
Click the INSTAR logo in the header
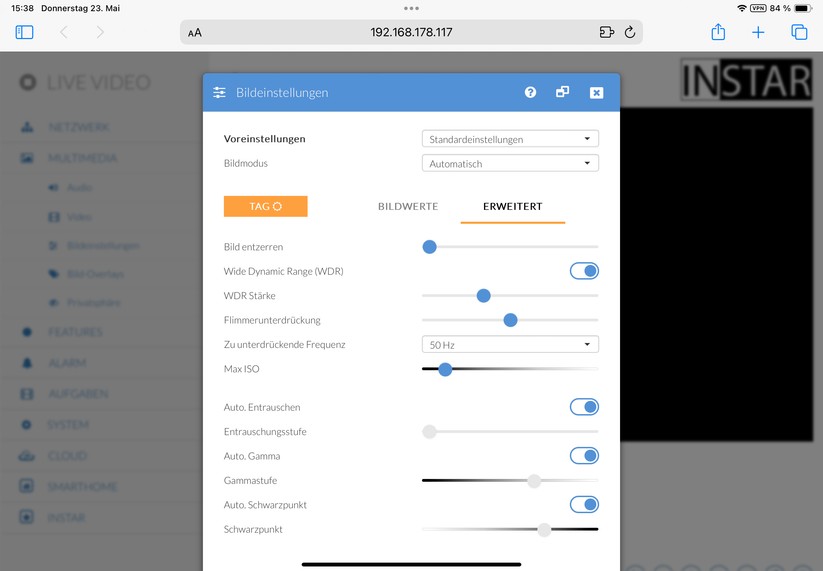pyautogui.click(x=746, y=80)
